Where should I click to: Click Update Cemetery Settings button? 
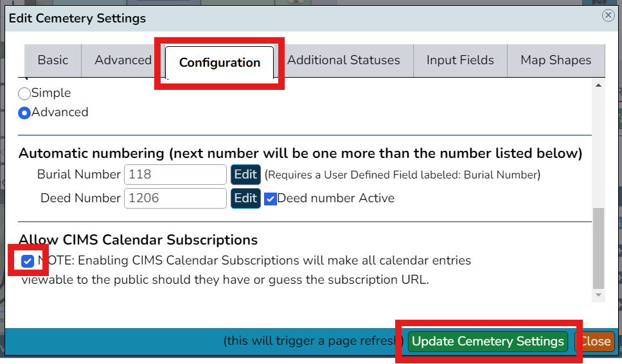point(488,342)
